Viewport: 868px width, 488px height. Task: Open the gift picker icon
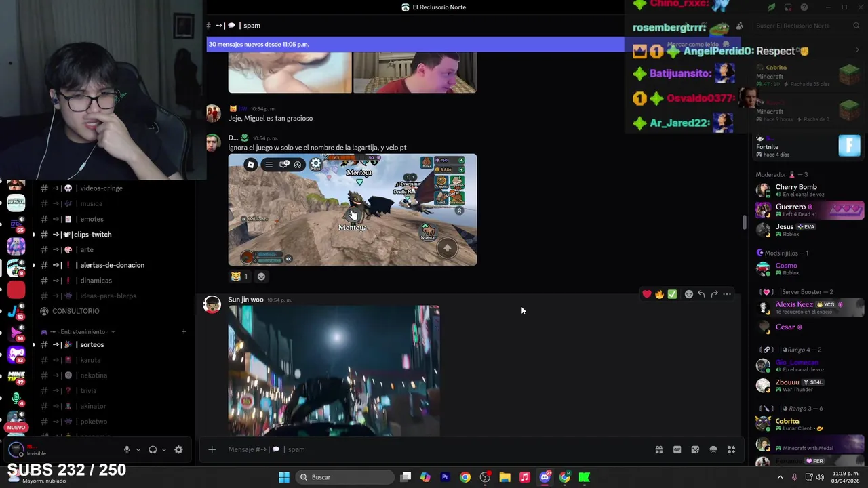click(658, 449)
